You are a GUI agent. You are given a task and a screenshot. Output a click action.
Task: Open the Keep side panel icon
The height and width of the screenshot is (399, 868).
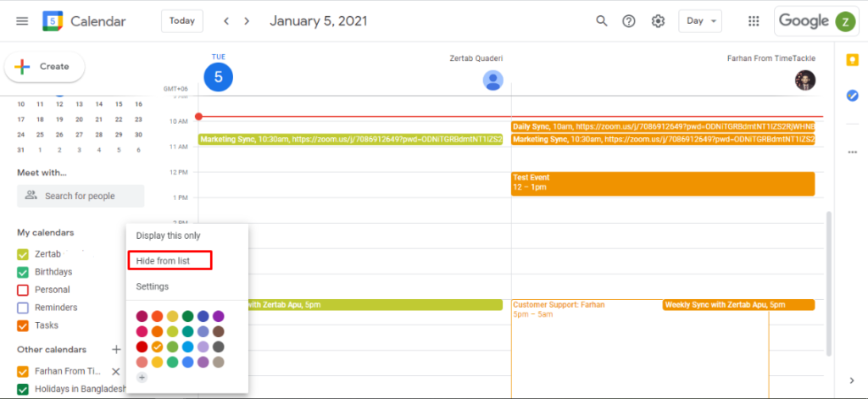pos(852,60)
